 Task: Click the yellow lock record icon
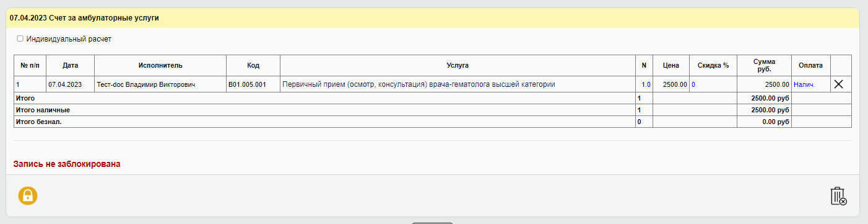[x=28, y=196]
